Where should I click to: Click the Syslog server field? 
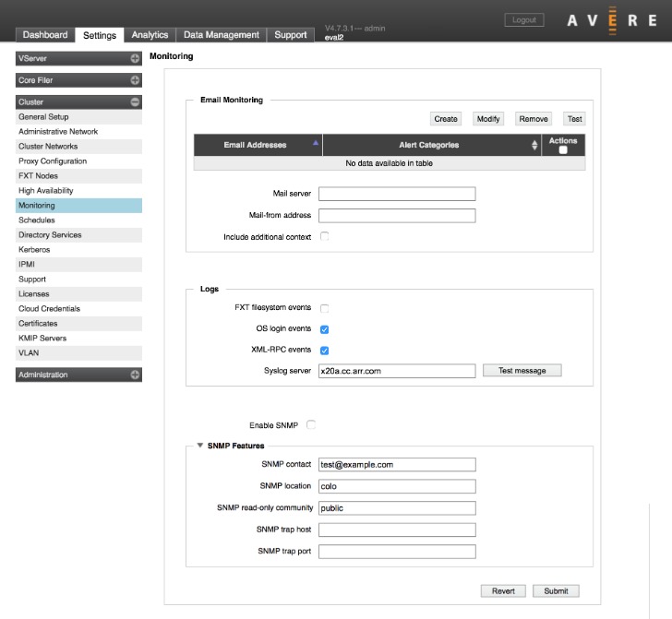coord(397,371)
